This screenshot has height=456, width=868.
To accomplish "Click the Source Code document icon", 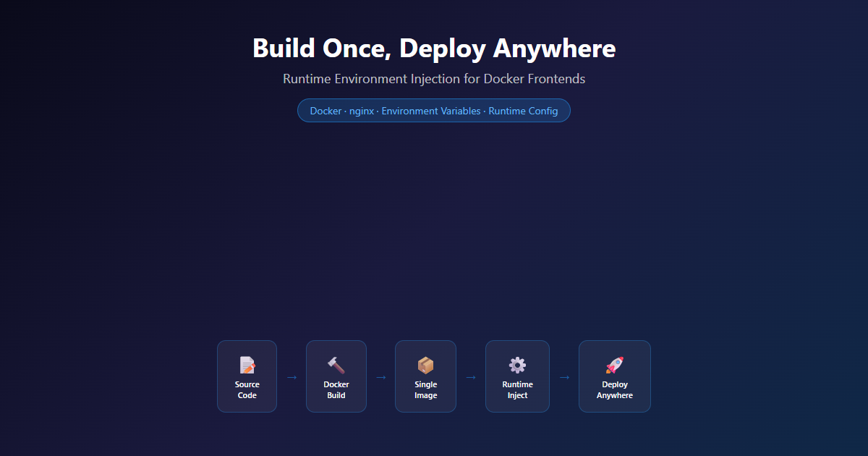I will pos(247,366).
